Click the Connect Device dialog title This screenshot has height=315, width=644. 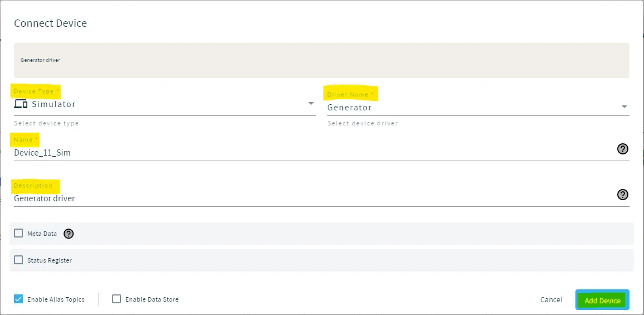(x=51, y=23)
